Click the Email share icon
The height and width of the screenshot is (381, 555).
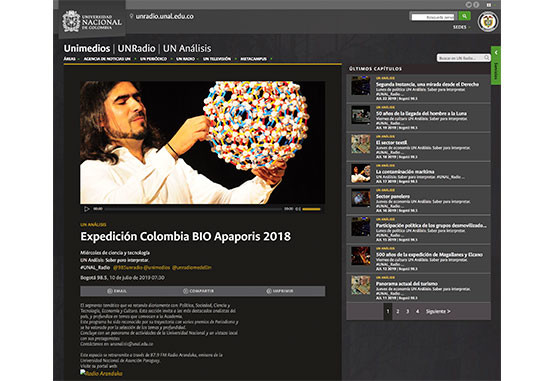pyautogui.click(x=110, y=291)
